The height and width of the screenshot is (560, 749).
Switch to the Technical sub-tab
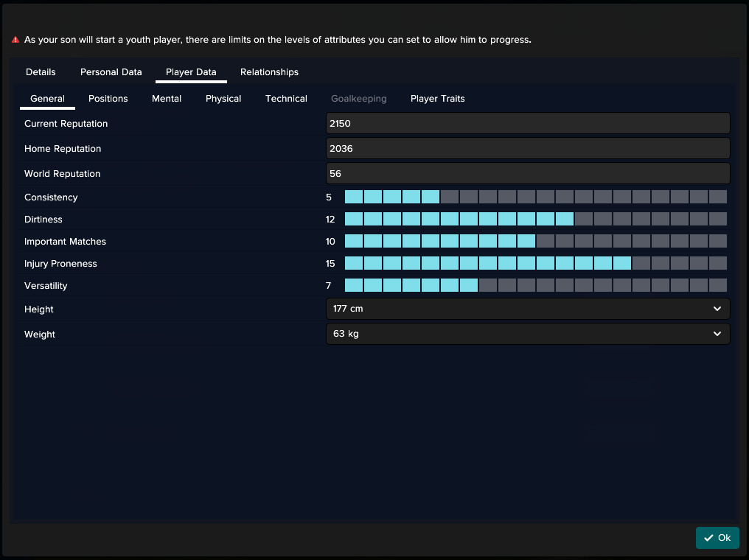286,99
